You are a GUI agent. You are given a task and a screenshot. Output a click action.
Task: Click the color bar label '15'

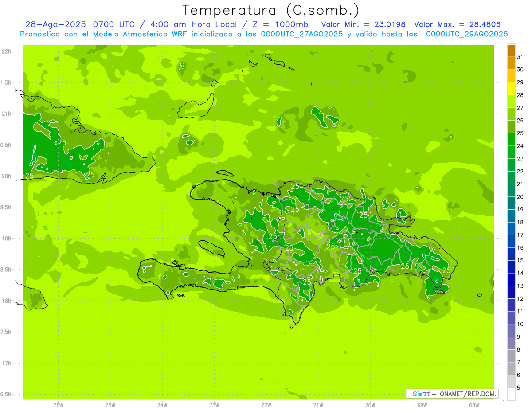tap(520, 261)
